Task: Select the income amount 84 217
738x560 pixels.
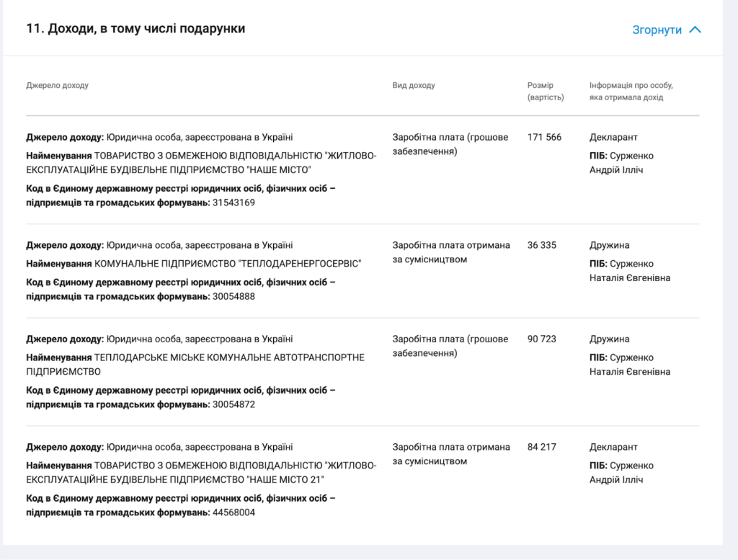Action: click(x=542, y=447)
